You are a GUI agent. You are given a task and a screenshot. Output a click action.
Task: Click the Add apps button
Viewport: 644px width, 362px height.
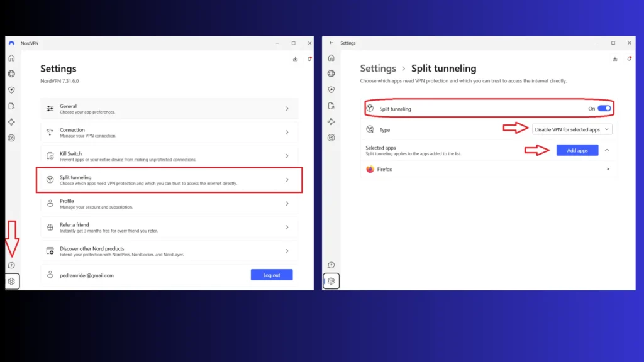(577, 150)
